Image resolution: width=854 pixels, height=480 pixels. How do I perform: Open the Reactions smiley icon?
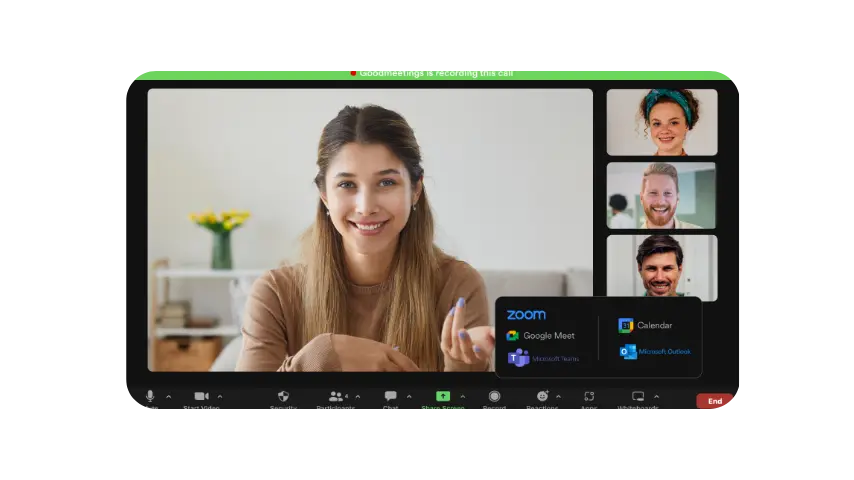542,396
